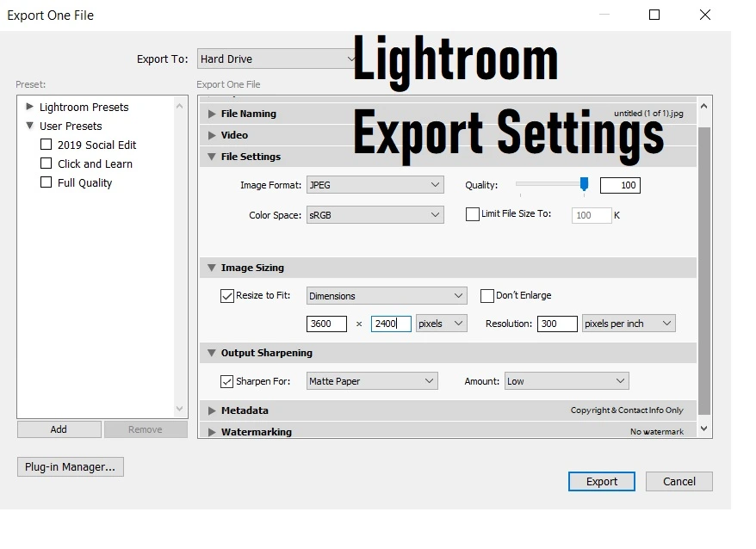
Task: Expand the Metadata section
Action: pyautogui.click(x=212, y=410)
